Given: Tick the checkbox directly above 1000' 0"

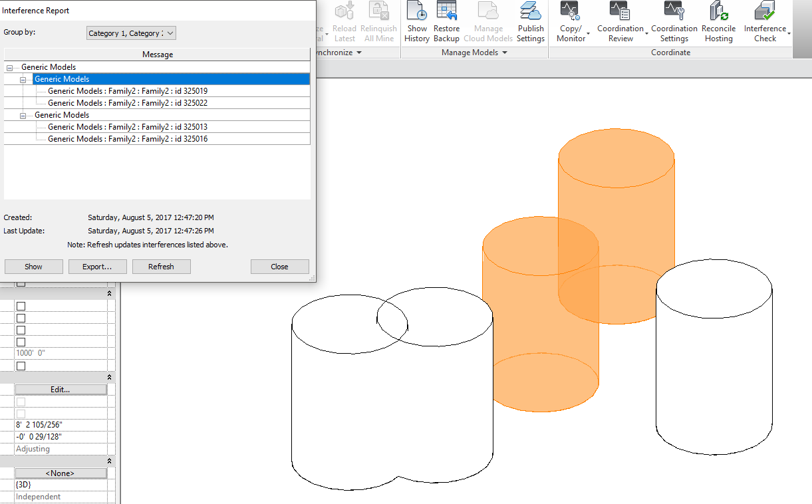Looking at the screenshot, I should (x=21, y=342).
